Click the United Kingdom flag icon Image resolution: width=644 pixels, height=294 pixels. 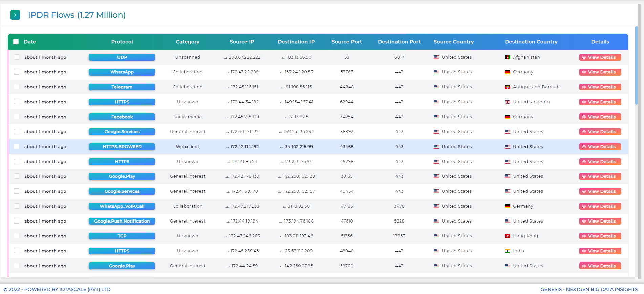pyautogui.click(x=507, y=102)
